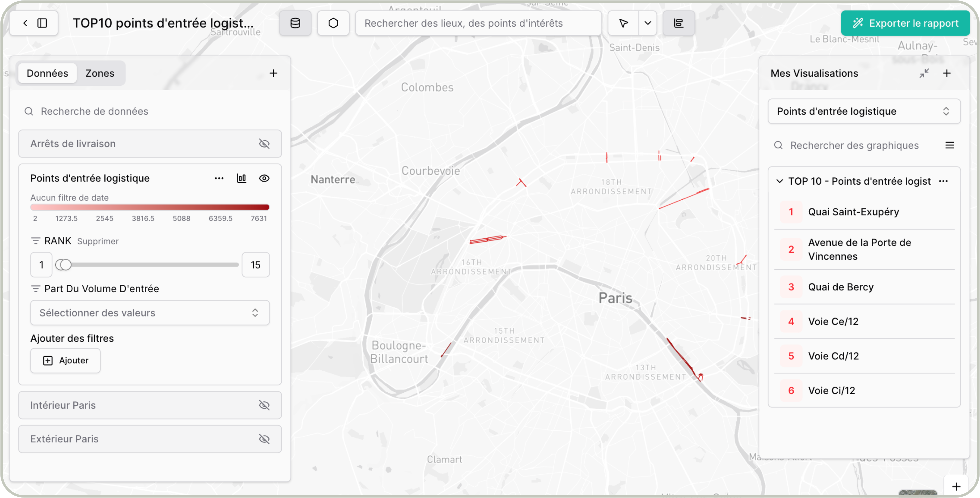This screenshot has height=498, width=980.
Task: Open the chart panel toolbar icon
Action: pos(679,23)
